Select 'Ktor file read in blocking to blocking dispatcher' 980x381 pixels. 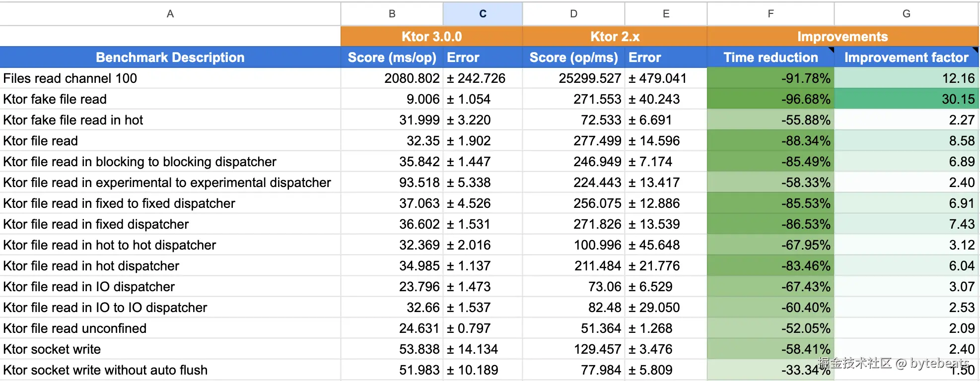(x=170, y=162)
